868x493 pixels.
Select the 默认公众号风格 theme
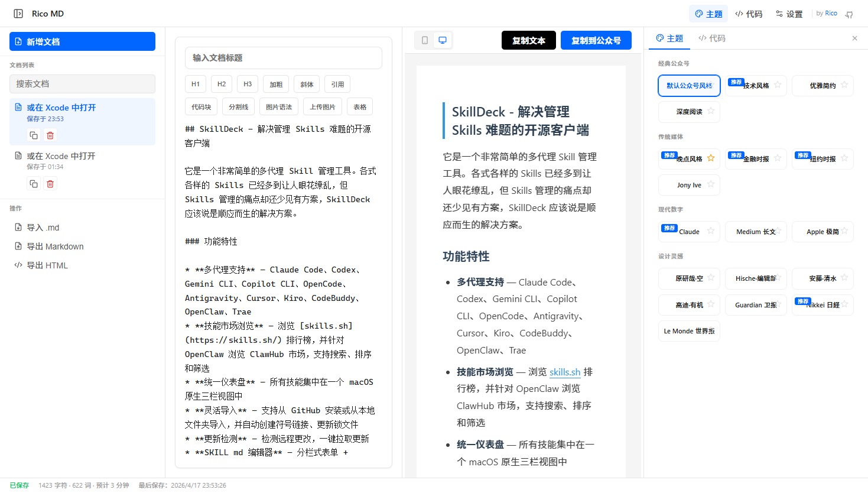tap(689, 86)
